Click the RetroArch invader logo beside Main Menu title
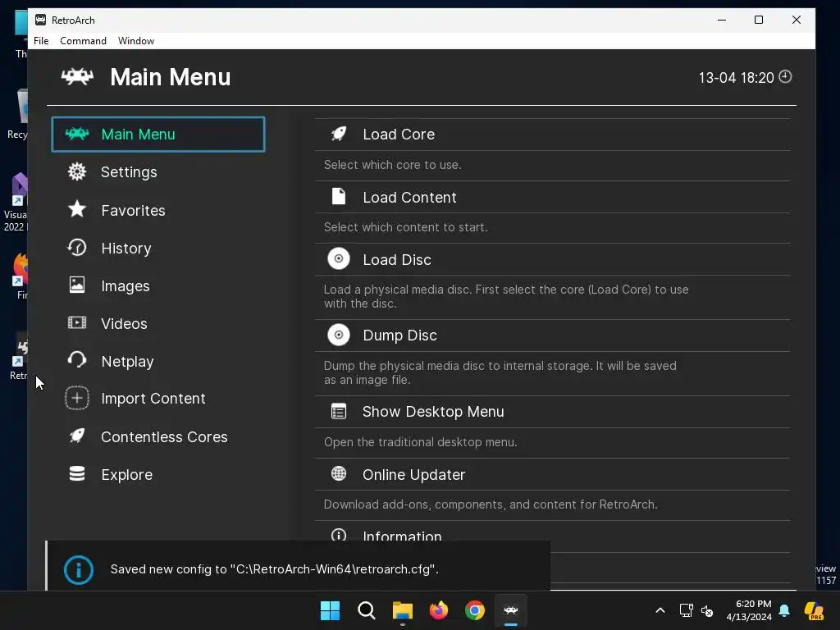The image size is (840, 630). 77,77
